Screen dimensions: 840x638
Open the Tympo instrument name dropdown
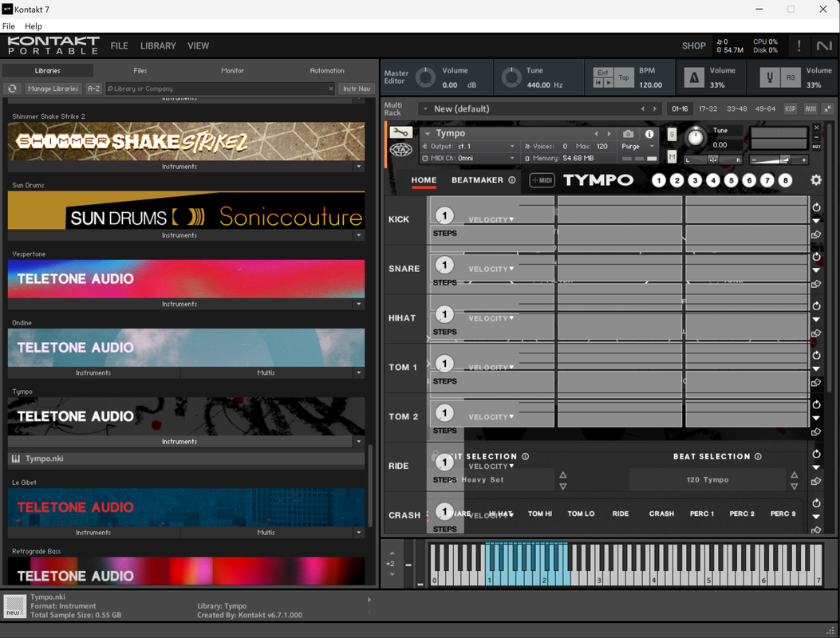428,133
